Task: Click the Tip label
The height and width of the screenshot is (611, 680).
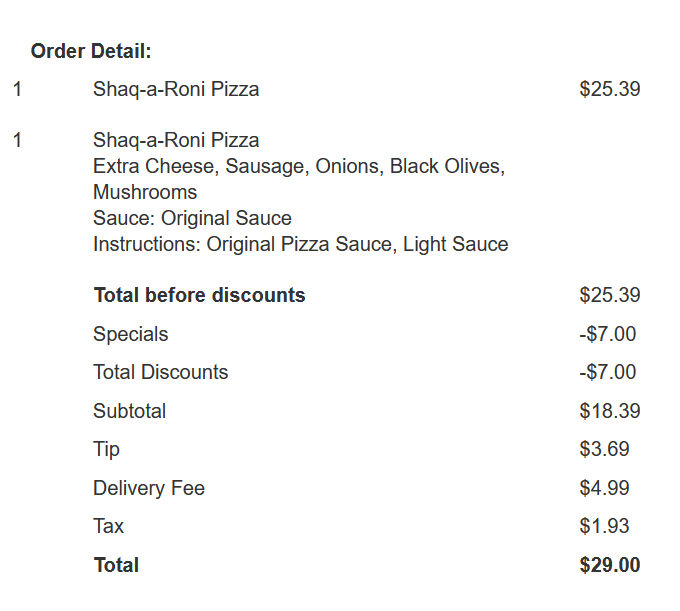Action: [106, 449]
